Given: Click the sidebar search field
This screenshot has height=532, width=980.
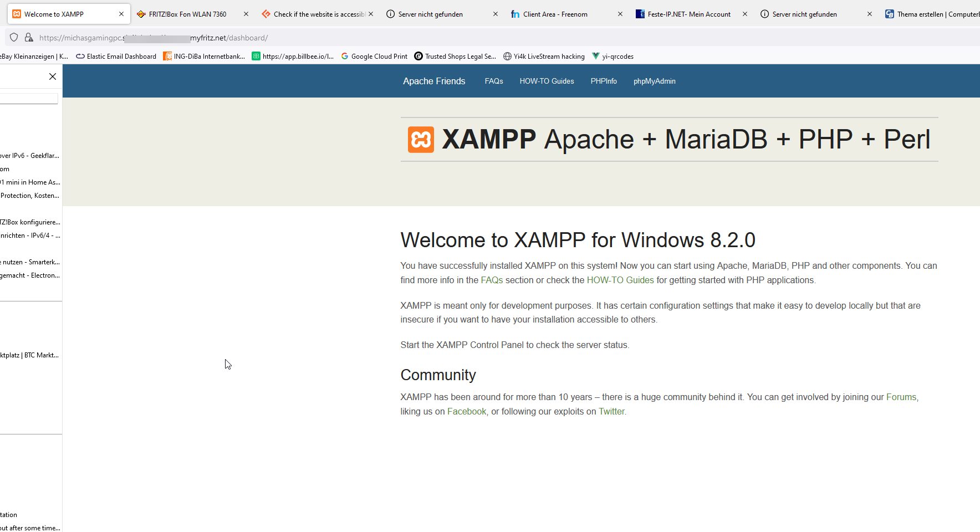Looking at the screenshot, I should tap(29, 98).
